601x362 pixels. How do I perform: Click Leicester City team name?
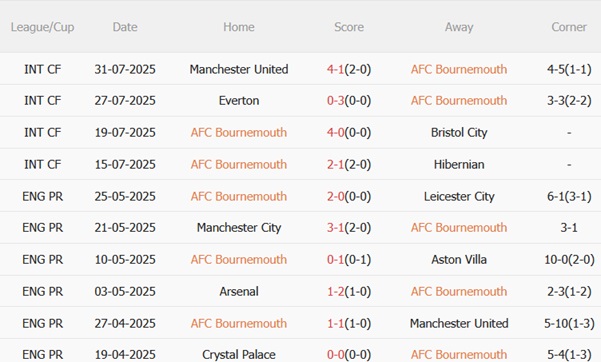459,196
